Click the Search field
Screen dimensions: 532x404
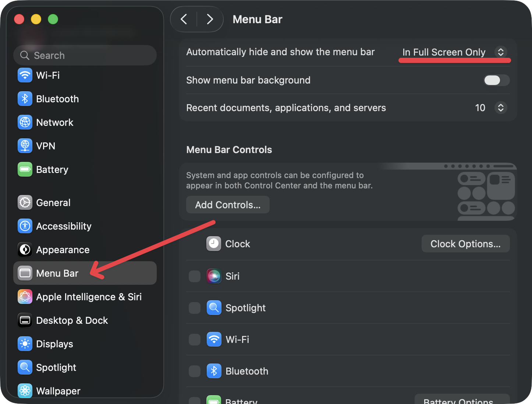(x=85, y=56)
